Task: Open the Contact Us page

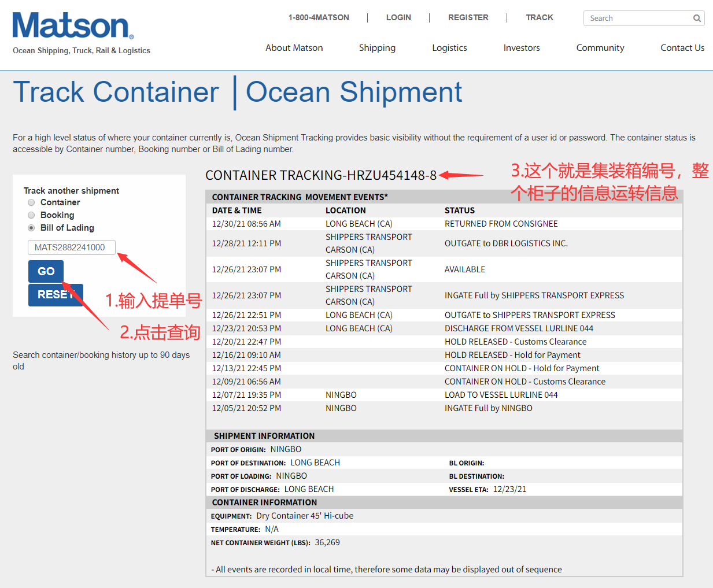Action: (x=682, y=48)
